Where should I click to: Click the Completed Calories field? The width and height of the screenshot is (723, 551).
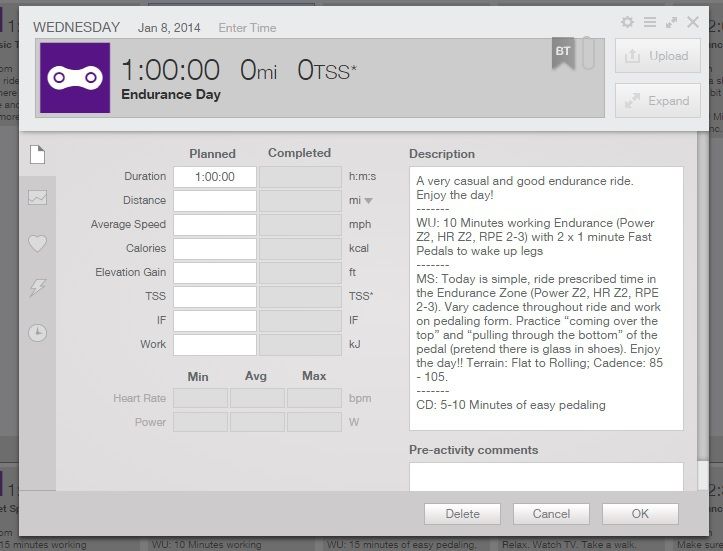pos(300,249)
